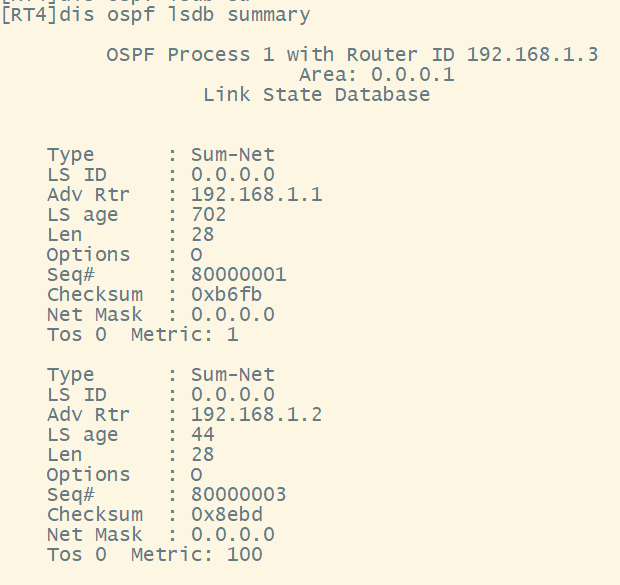This screenshot has height=585, width=620.
Task: Click the [RT4] prompt text
Action: click(x=24, y=15)
